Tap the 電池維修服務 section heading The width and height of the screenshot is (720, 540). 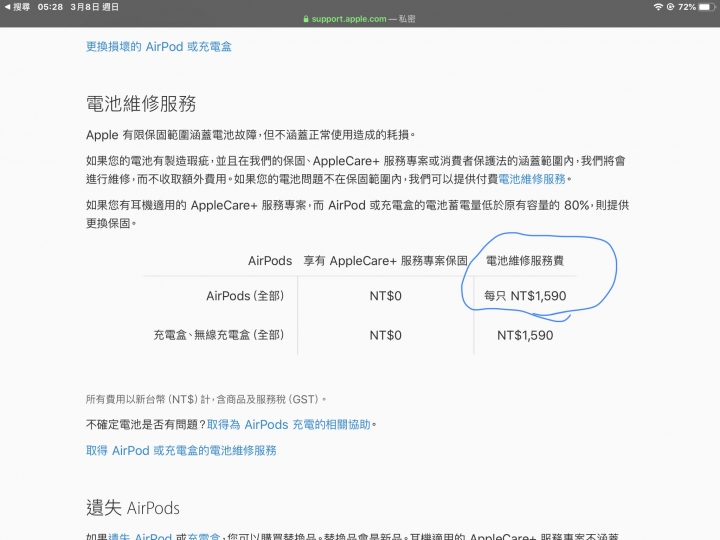tap(141, 104)
